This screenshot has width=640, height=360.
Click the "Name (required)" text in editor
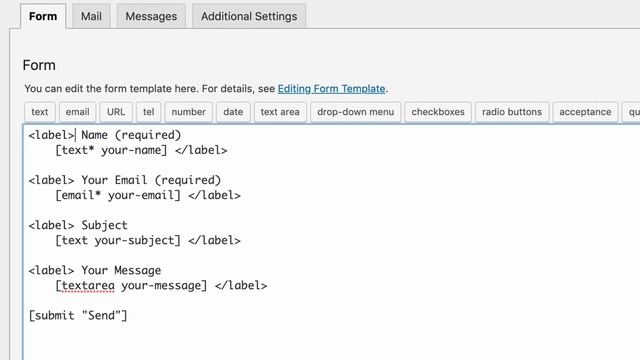click(x=131, y=135)
